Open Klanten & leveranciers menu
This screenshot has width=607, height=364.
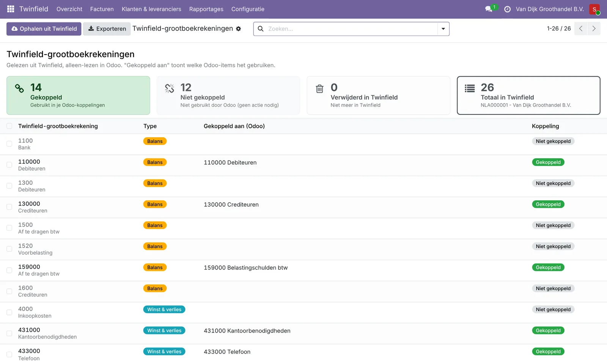tap(151, 9)
